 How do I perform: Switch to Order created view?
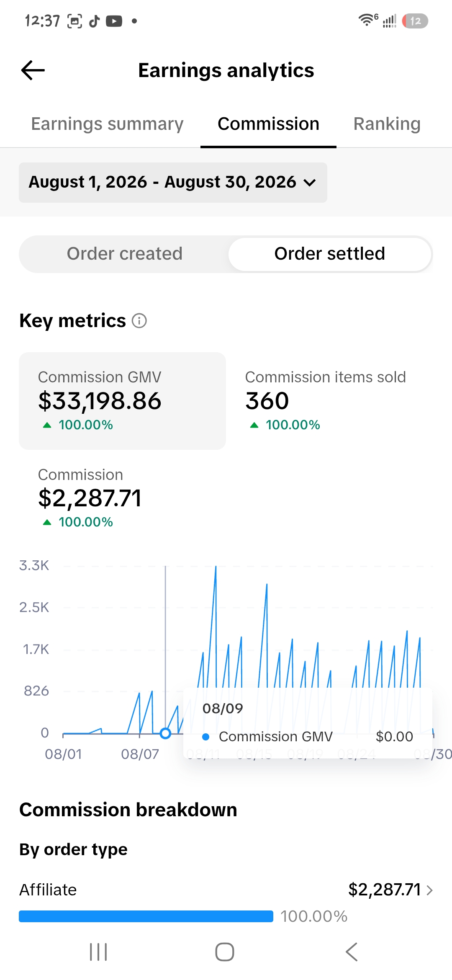[125, 254]
